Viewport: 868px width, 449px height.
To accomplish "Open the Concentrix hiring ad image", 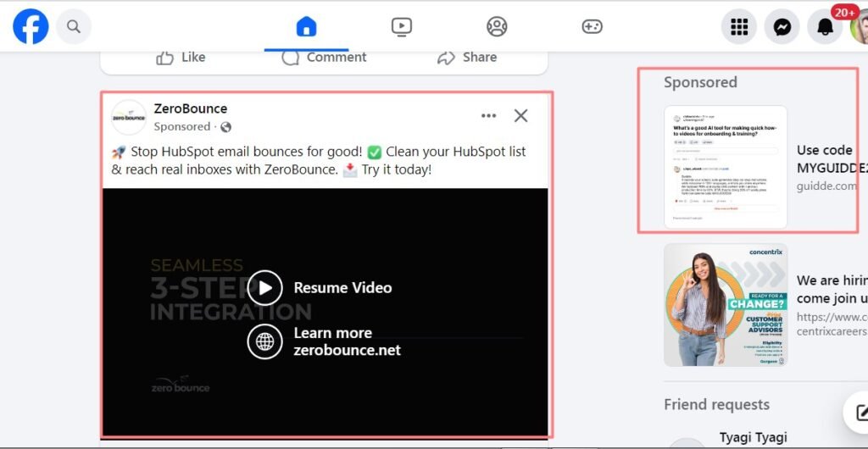I will click(725, 305).
